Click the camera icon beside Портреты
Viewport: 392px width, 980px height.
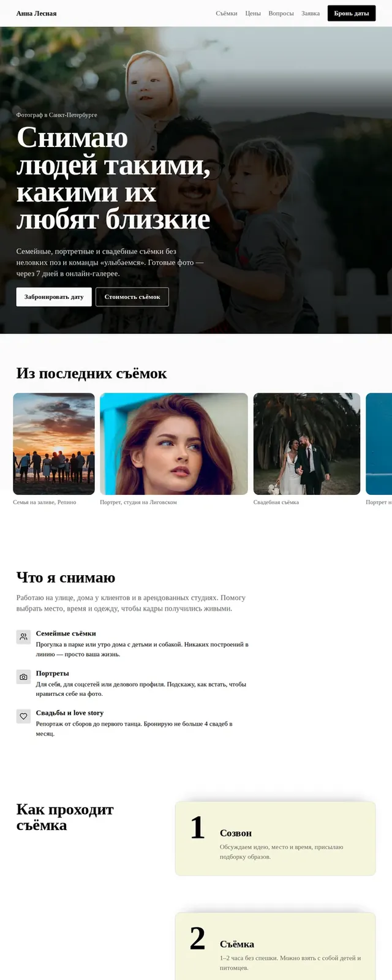click(x=23, y=677)
